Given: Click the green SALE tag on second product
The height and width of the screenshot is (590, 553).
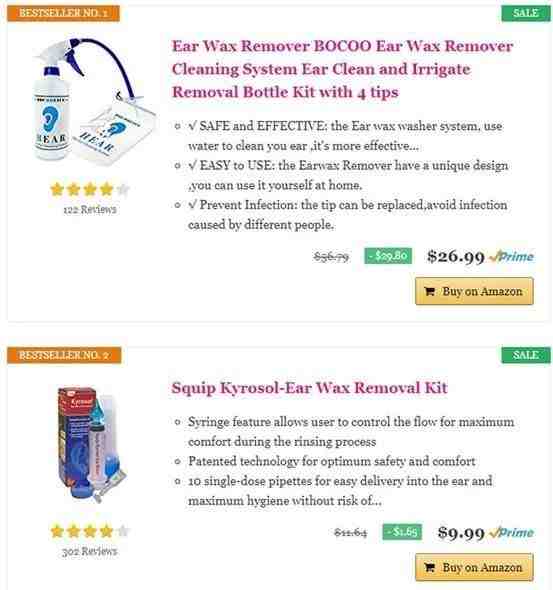Looking at the screenshot, I should point(526,355).
